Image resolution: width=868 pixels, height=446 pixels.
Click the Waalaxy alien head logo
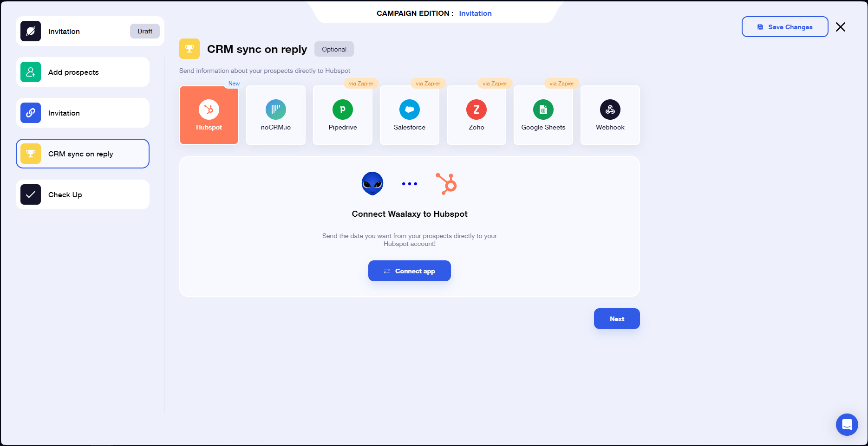372,183
